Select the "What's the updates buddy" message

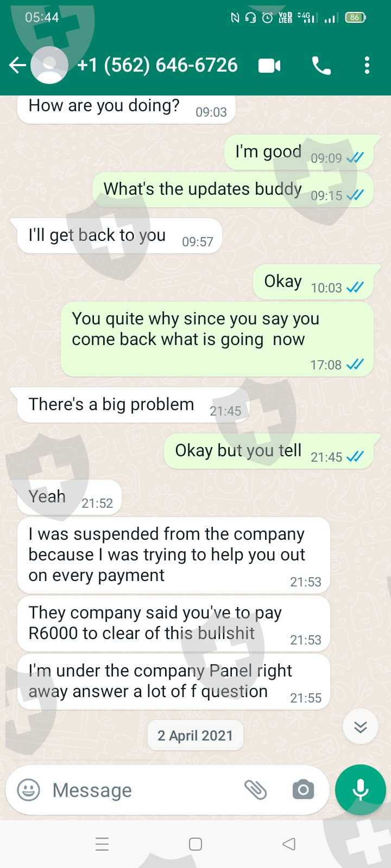click(x=233, y=190)
